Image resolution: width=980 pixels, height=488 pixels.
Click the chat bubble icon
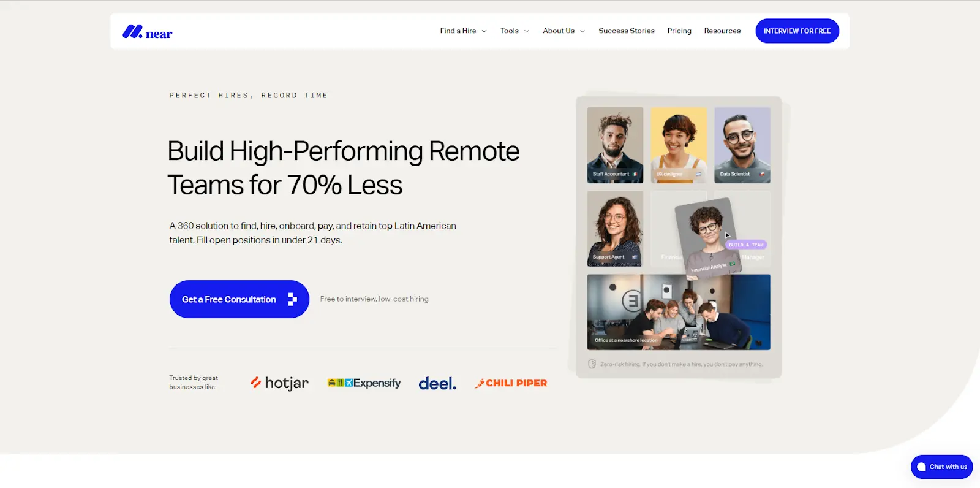click(921, 467)
